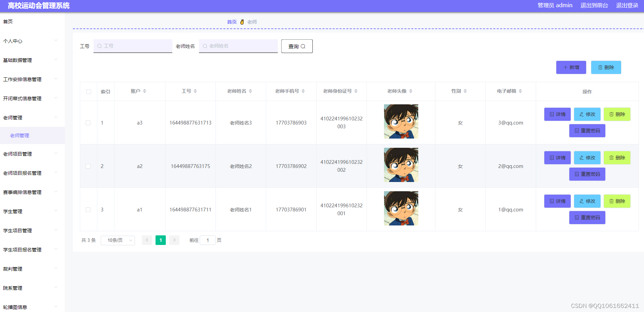Expand 学生项目报名管理 sidebar menu
Screen dimensions: 644x312
[32, 250]
